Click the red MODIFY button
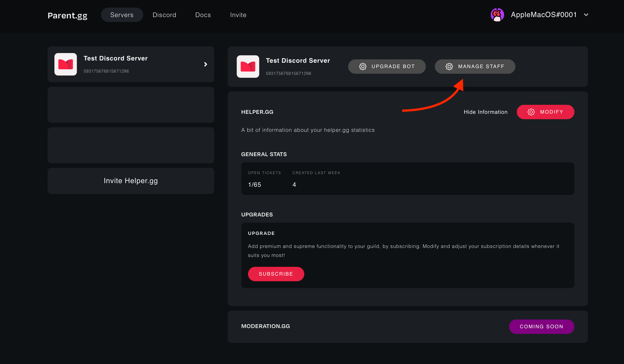Image resolution: width=624 pixels, height=364 pixels. (x=545, y=112)
